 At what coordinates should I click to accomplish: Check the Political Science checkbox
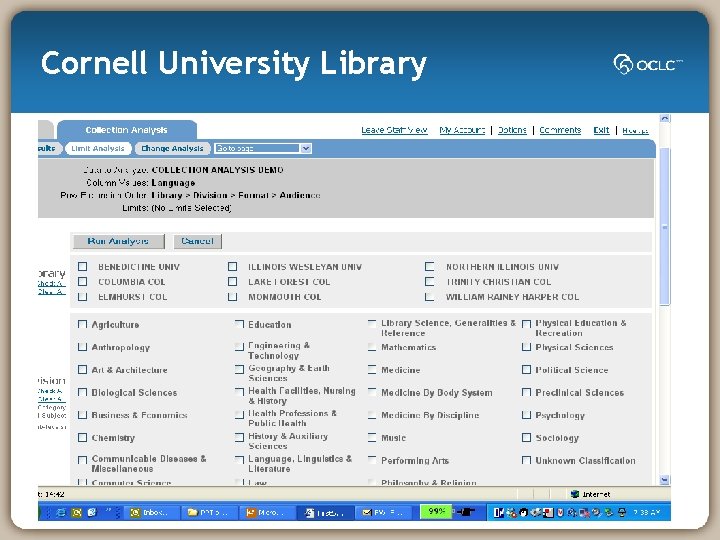pos(527,370)
